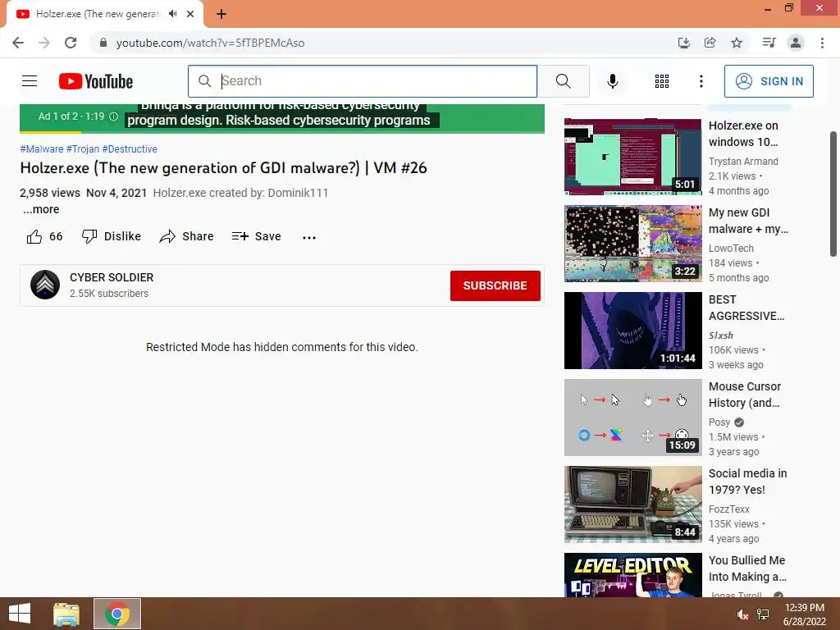View site lock information
Viewport: 840px width, 630px height.
[x=103, y=43]
